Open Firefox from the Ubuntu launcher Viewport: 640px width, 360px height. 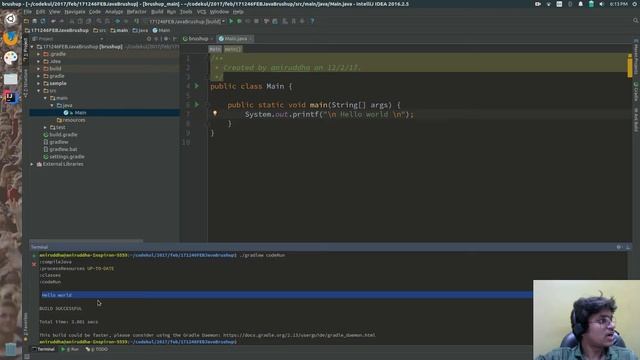tap(11, 38)
